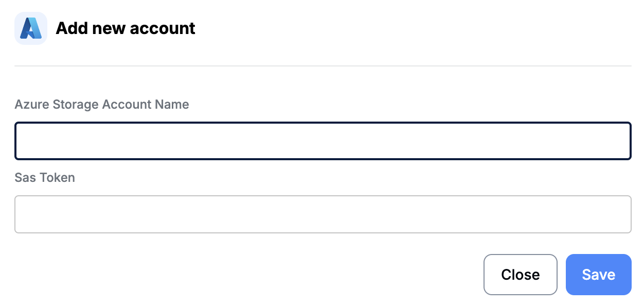Viewport: 644px width, 305px height.
Task: Place cursor in the storage account name box
Action: [x=323, y=141]
